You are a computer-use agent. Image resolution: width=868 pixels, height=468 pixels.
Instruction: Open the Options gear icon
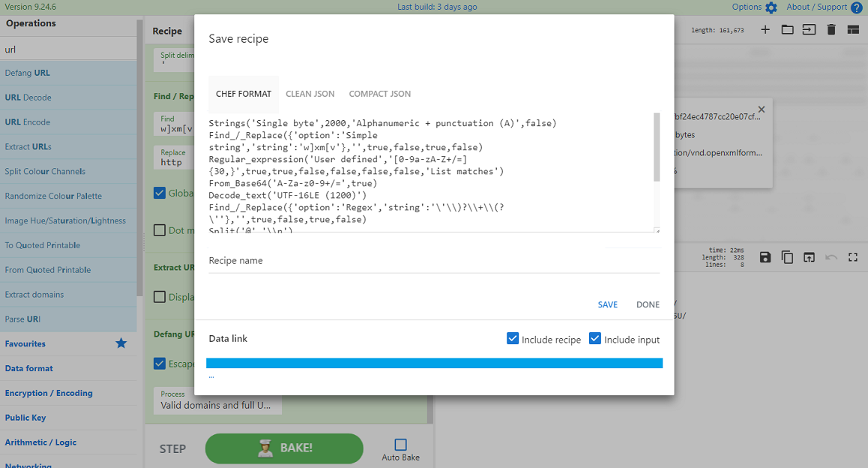[x=771, y=7]
